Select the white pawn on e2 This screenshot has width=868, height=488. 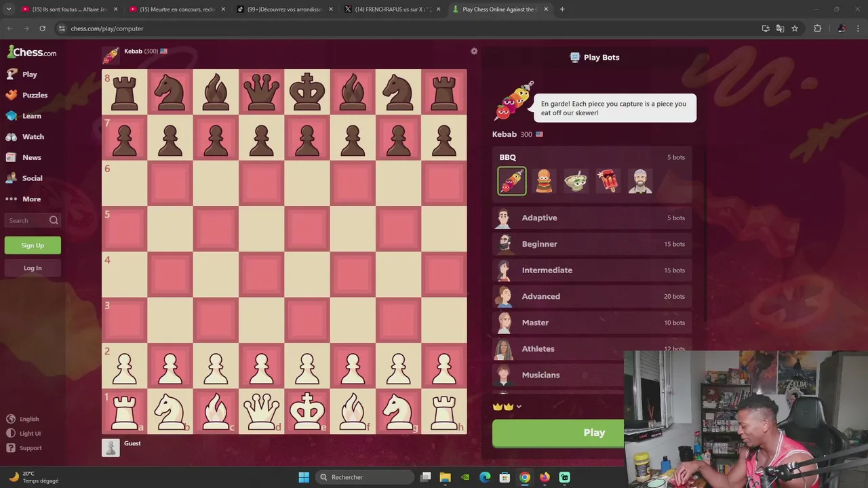[307, 366]
